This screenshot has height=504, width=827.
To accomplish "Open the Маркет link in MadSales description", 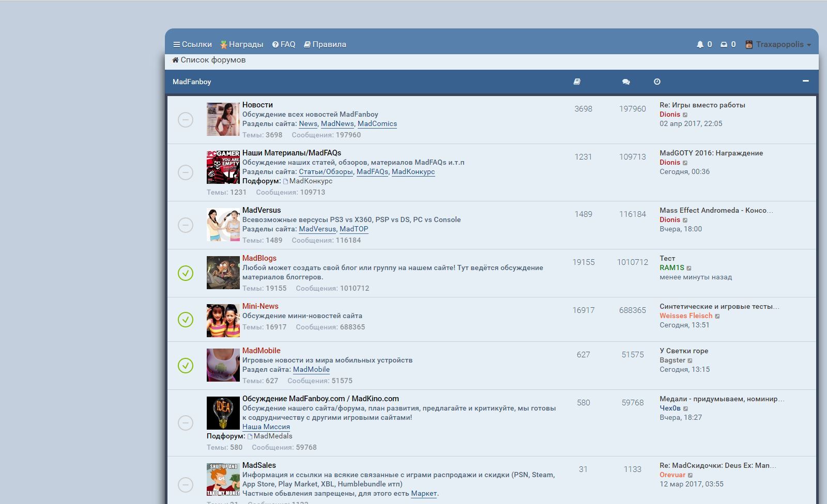I will [424, 494].
